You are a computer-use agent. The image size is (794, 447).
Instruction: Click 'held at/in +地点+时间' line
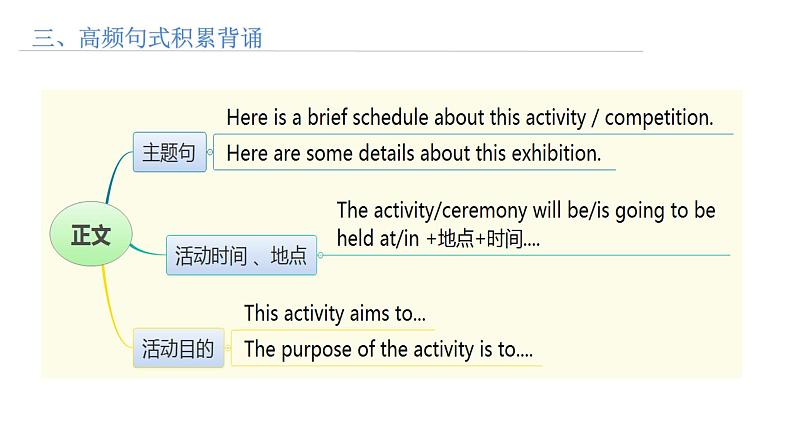point(438,238)
